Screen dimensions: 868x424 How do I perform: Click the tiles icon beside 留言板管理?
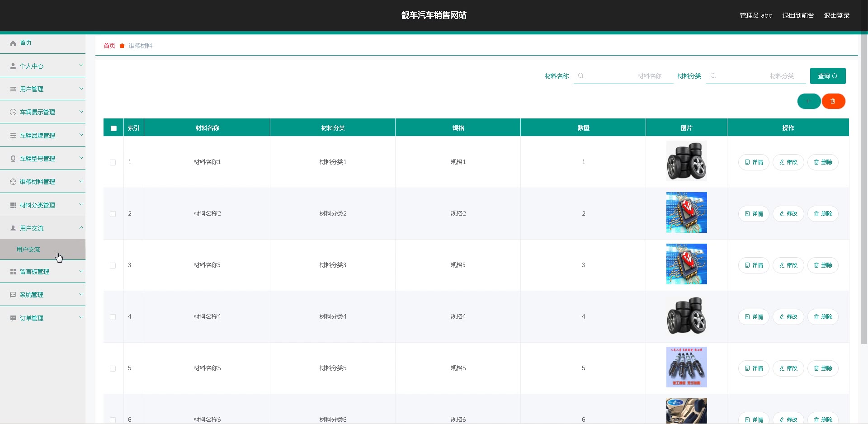click(x=13, y=272)
